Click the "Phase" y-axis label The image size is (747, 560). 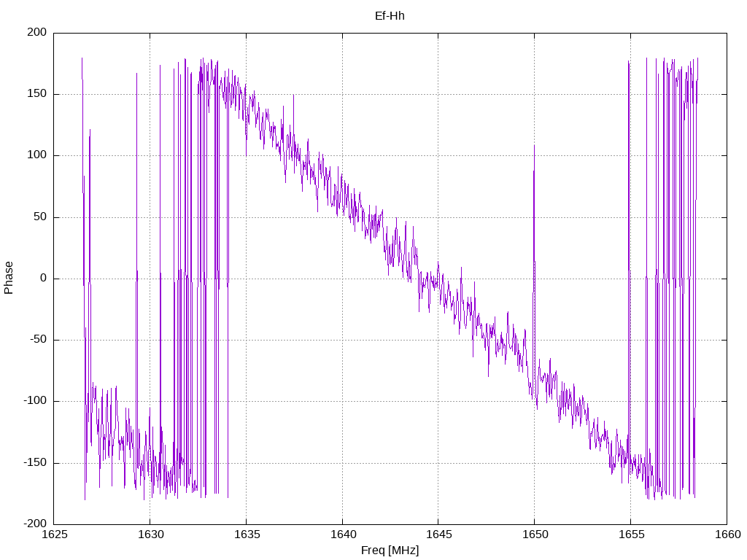click(x=9, y=278)
